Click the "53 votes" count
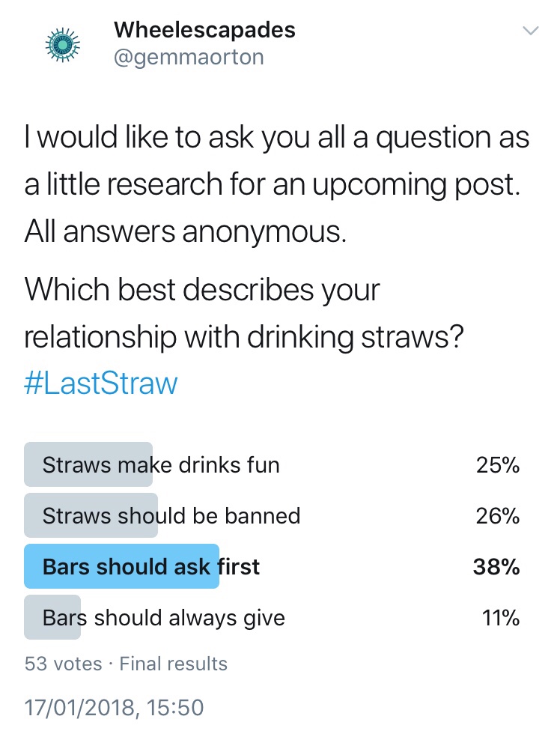The image size is (560, 734). click(63, 664)
